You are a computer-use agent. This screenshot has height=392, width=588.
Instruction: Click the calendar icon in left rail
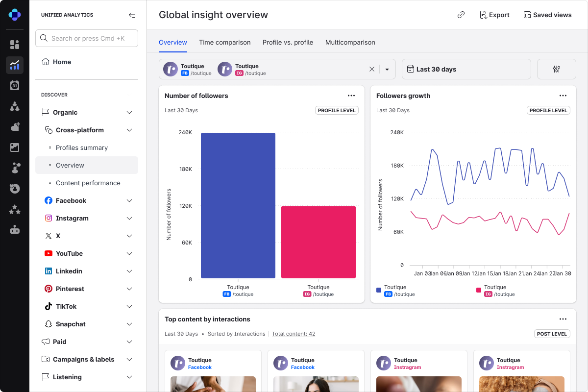[x=15, y=86]
